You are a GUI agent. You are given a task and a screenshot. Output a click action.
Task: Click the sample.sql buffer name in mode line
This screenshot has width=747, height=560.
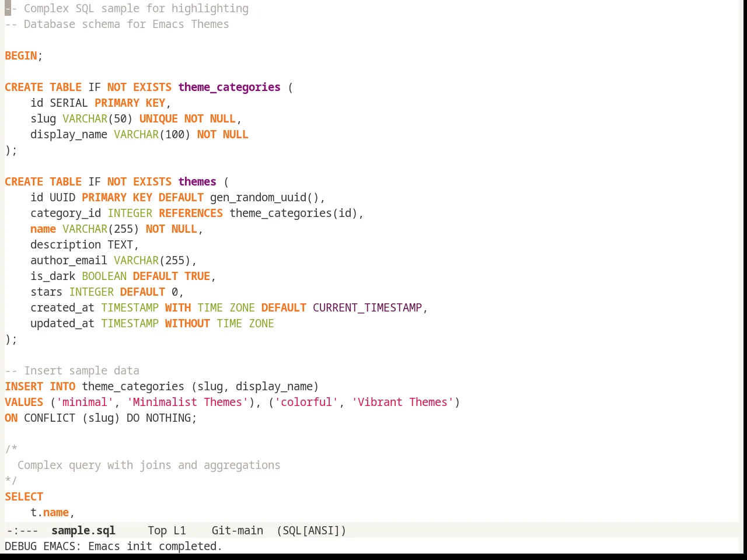(x=83, y=531)
